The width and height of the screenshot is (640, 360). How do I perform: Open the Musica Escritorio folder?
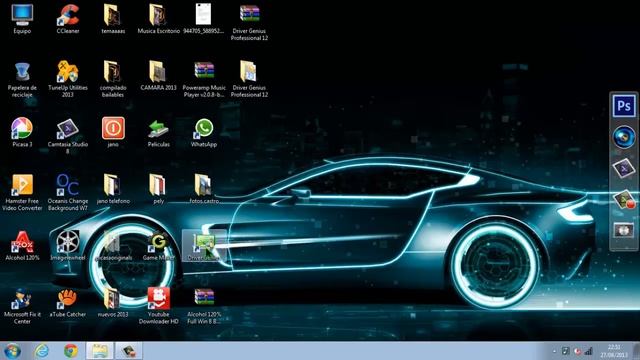pos(158,19)
